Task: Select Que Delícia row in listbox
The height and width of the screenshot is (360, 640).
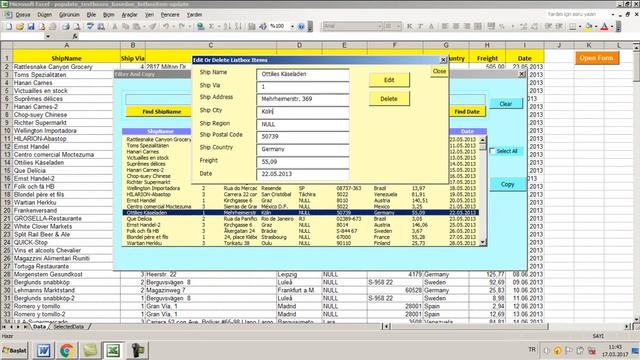Action: (x=300, y=219)
